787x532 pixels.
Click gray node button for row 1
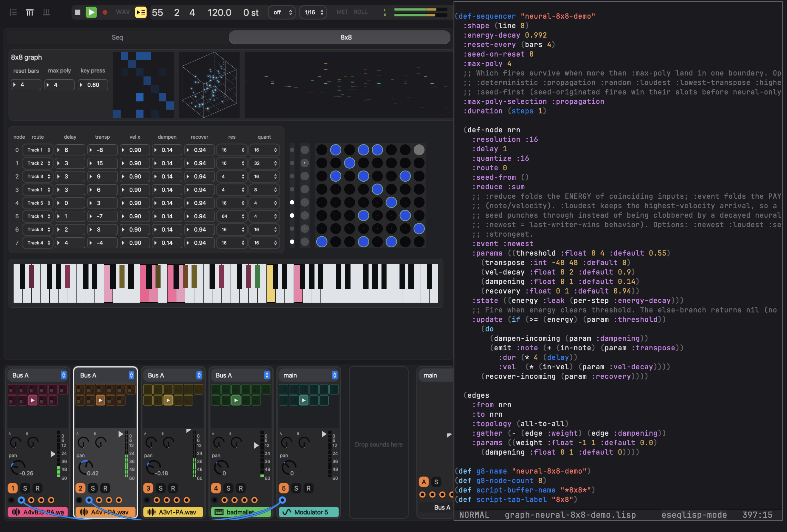[x=305, y=163]
